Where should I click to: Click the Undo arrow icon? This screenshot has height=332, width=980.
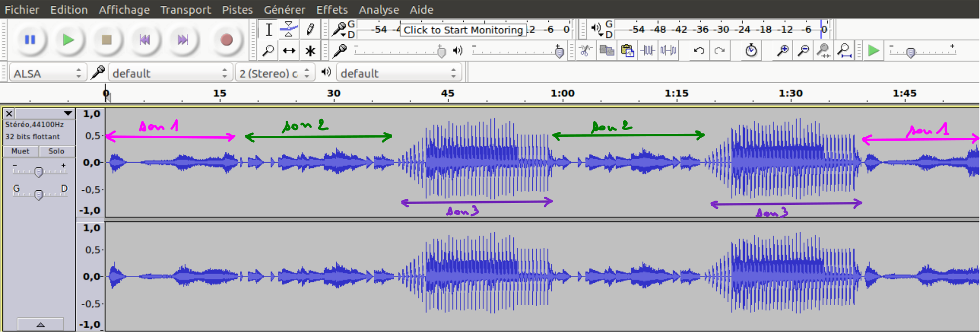[699, 50]
